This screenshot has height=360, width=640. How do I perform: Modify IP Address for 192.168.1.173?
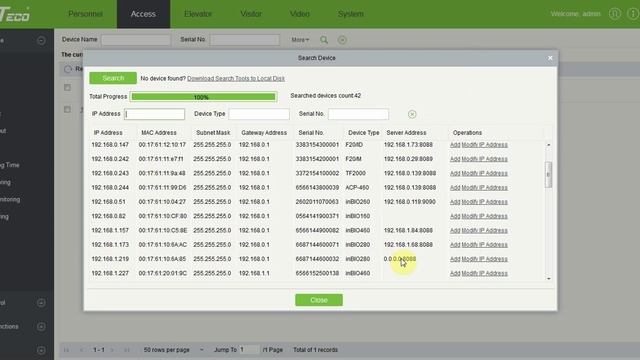(x=484, y=245)
